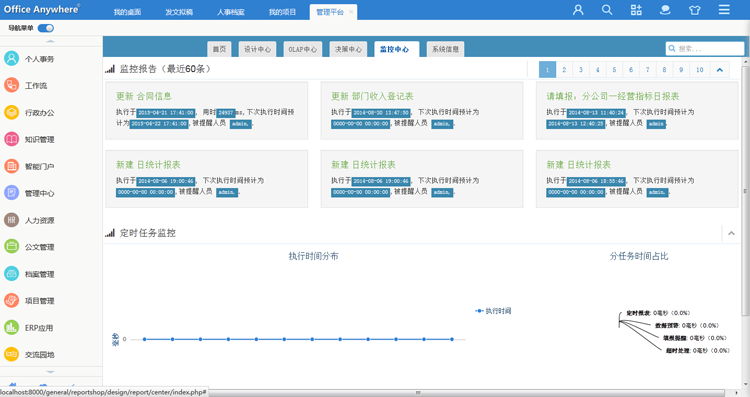
Task: Click the search magnifier icon in header
Action: 607,10
